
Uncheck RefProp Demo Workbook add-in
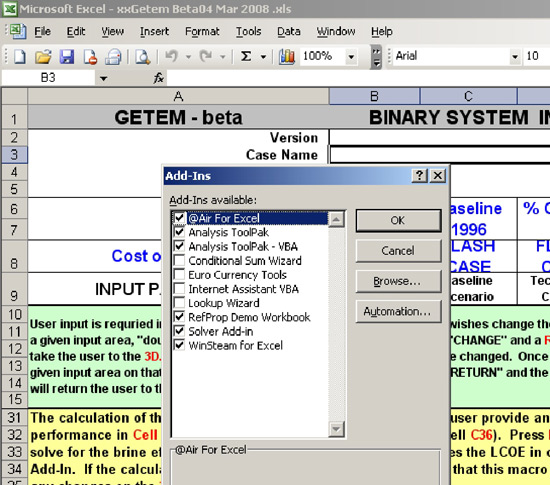pyautogui.click(x=179, y=317)
